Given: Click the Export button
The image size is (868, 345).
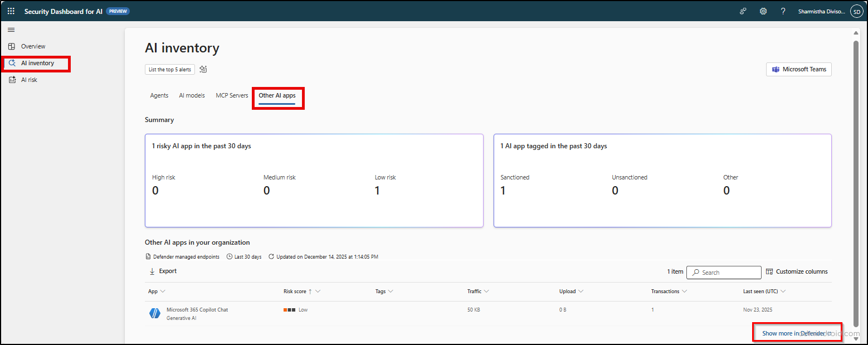Looking at the screenshot, I should (x=163, y=271).
